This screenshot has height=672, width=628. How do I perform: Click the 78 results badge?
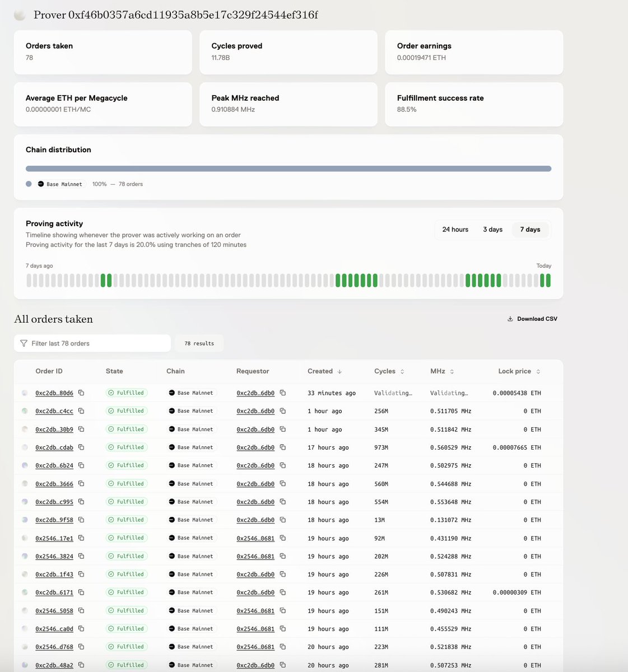pyautogui.click(x=199, y=343)
